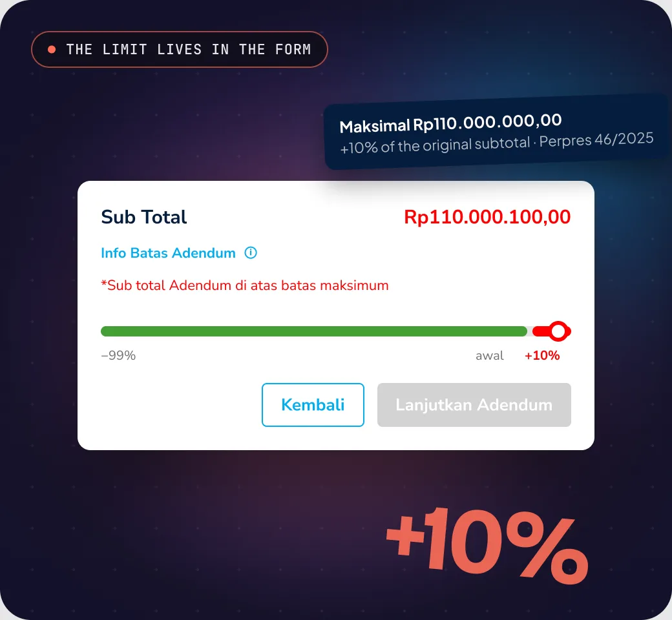The image size is (672, 620).
Task: Click the green portion of the progress bar
Action: 314,331
